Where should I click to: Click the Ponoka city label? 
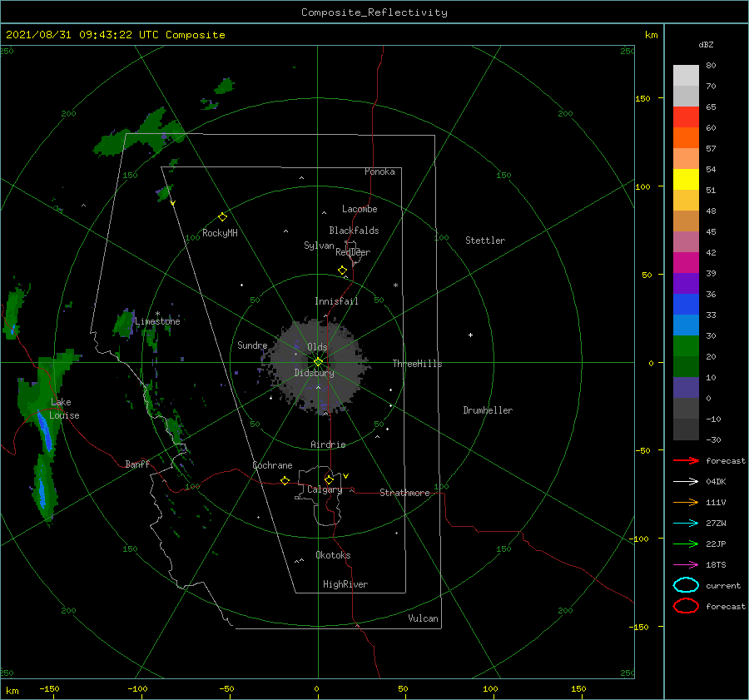(x=379, y=171)
